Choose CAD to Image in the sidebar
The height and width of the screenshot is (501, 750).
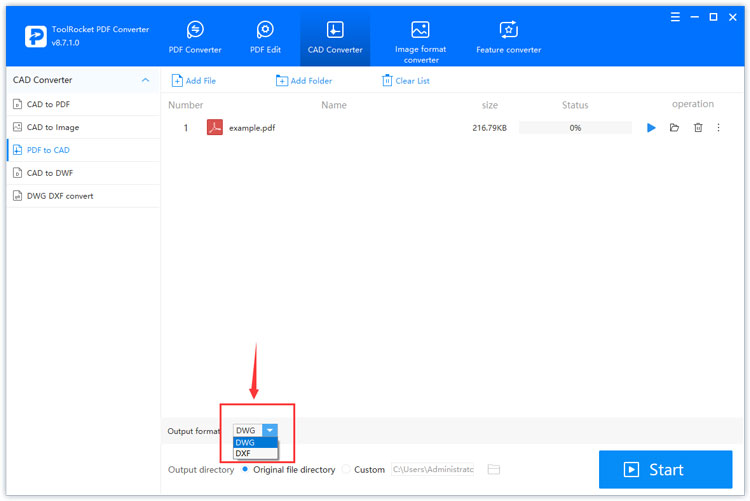coord(84,127)
